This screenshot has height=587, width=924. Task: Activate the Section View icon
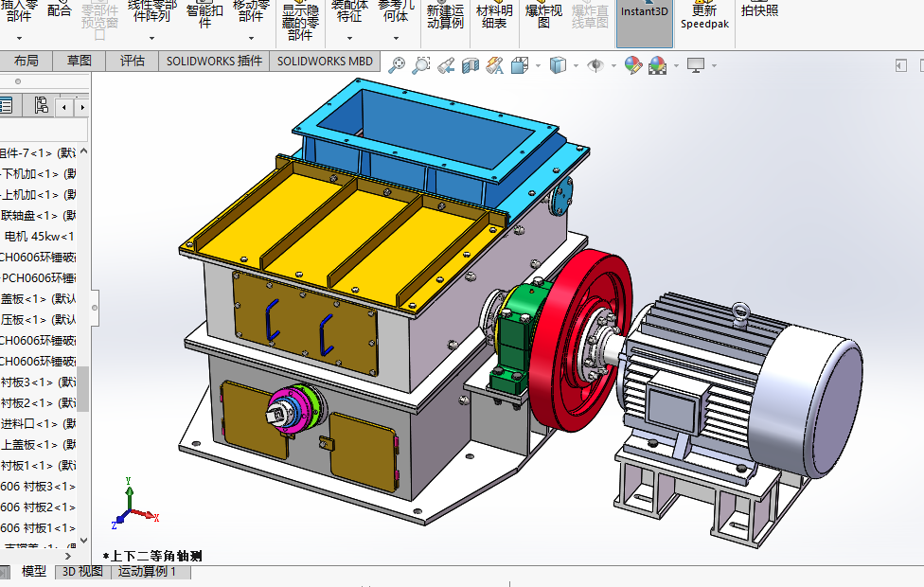[471, 64]
